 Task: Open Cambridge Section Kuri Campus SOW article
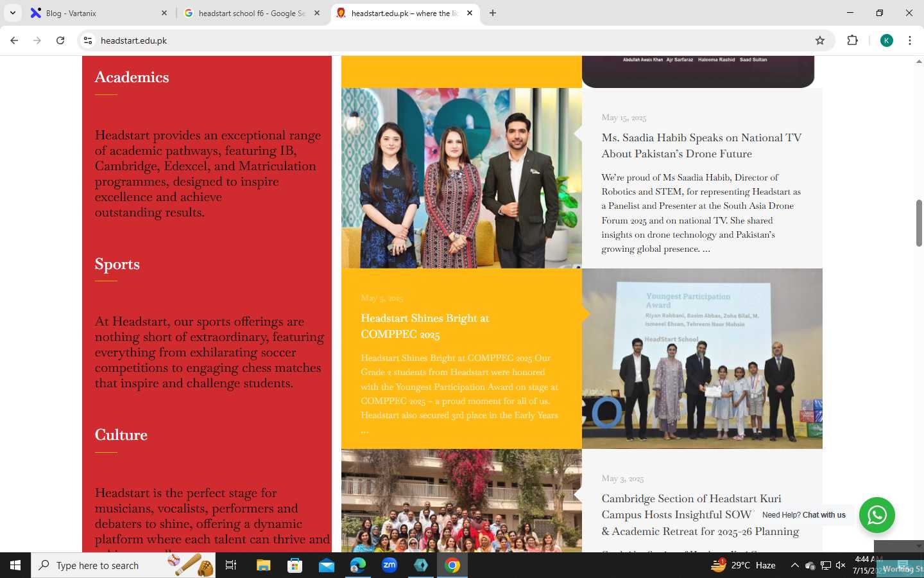[x=700, y=514]
